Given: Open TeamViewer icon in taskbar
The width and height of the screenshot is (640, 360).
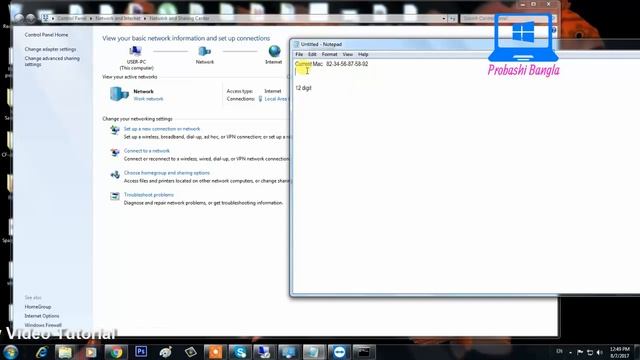Looking at the screenshot, I should pyautogui.click(x=339, y=352).
